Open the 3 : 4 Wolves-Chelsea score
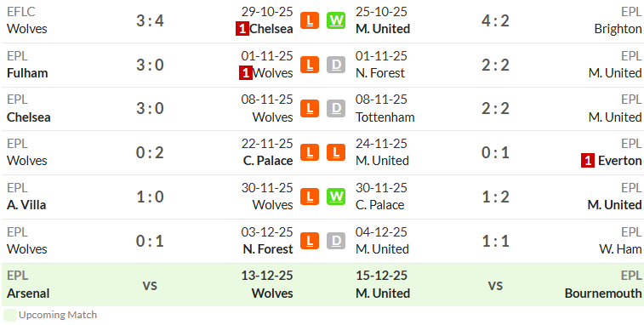Image resolution: width=644 pixels, height=325 pixels. pos(150,20)
